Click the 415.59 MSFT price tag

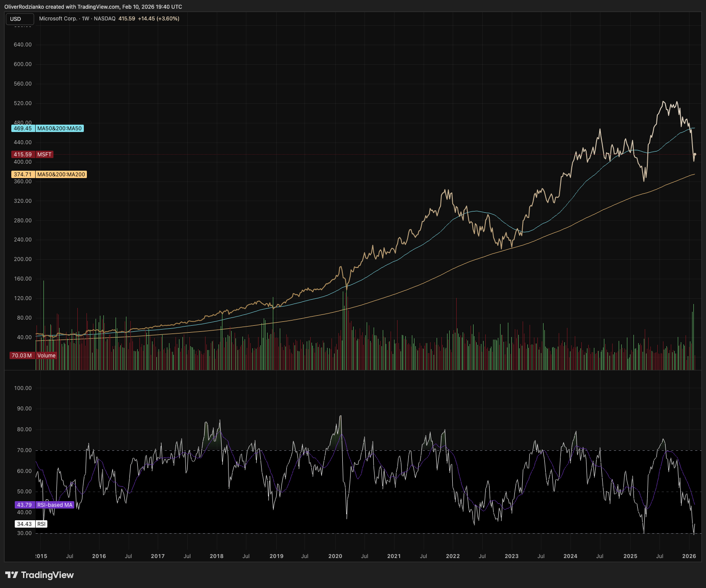(x=23, y=155)
